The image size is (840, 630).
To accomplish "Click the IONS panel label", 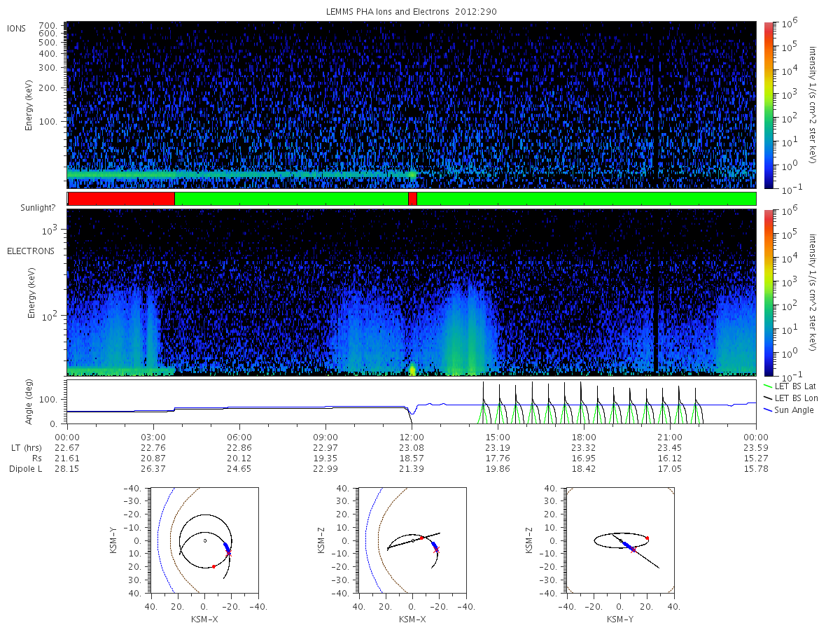I will click(17, 28).
